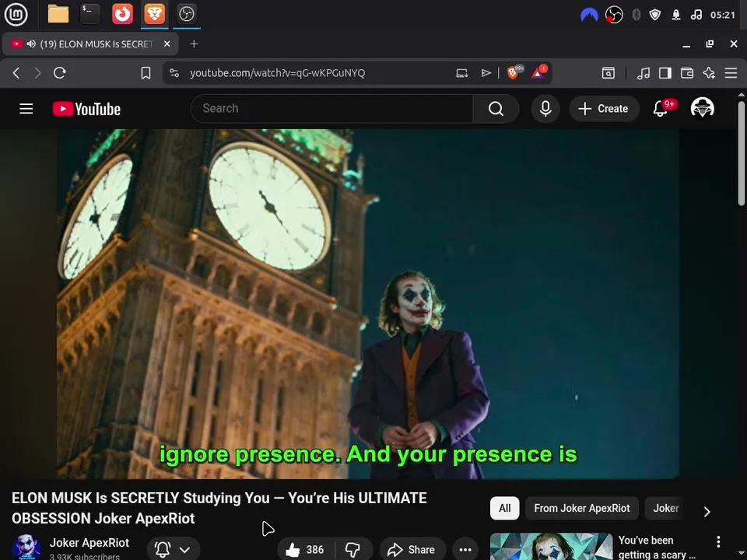
Task: Open the Bluetooth tray icon
Action: point(636,16)
